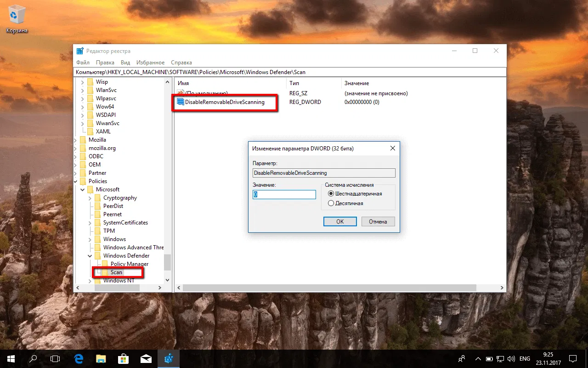Open the Справка menu
The width and height of the screenshot is (588, 368).
coord(181,63)
